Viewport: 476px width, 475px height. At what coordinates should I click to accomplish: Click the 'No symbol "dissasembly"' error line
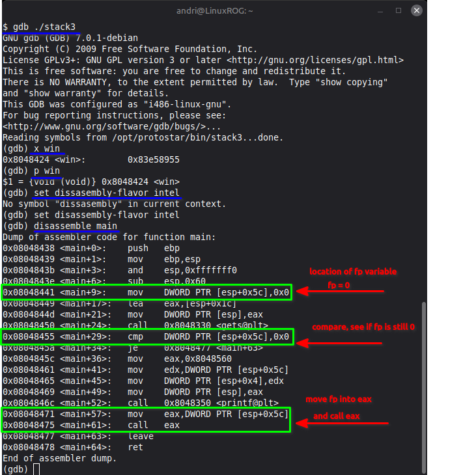coord(114,204)
